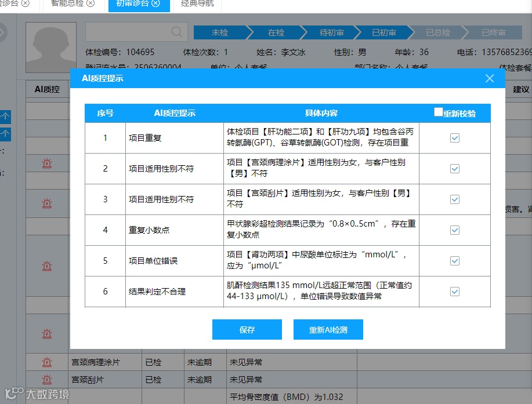532x404 pixels.
Task: Switch to the 智能总检 tab
Action: point(67,3)
